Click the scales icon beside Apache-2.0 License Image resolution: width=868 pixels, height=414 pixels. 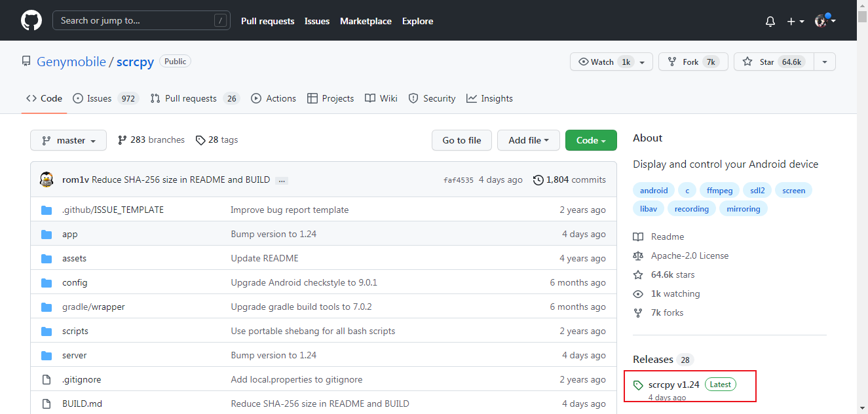[x=638, y=255]
